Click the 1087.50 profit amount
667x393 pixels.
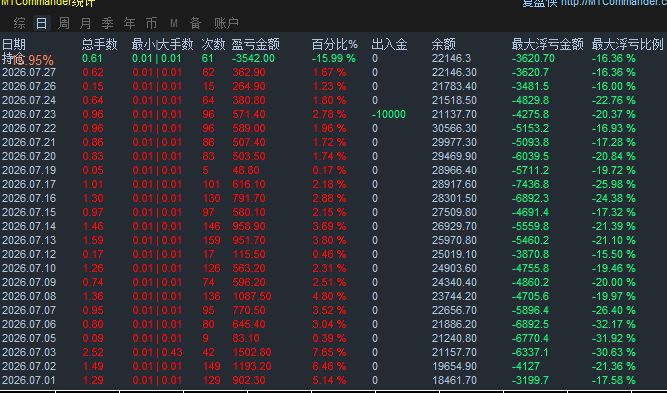point(252,296)
